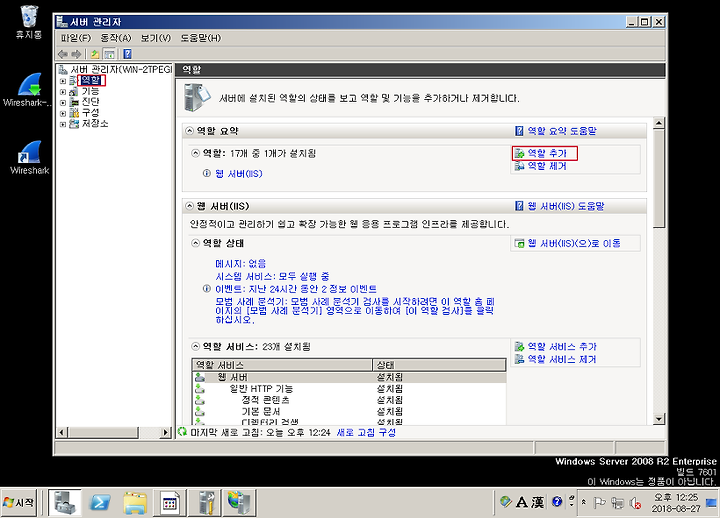
Task: Click the 역할 서비스 제거 icon
Action: [x=519, y=359]
